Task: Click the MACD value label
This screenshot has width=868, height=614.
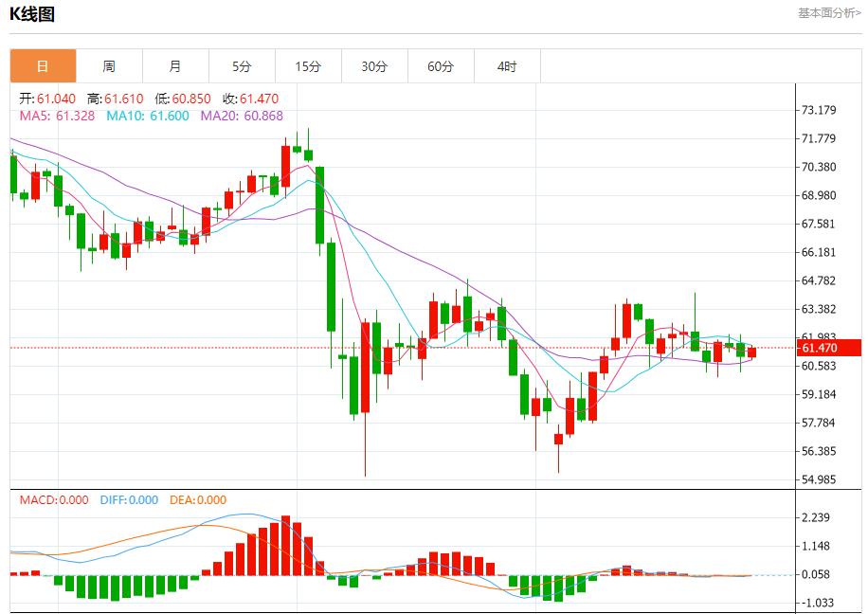Action: (54, 500)
